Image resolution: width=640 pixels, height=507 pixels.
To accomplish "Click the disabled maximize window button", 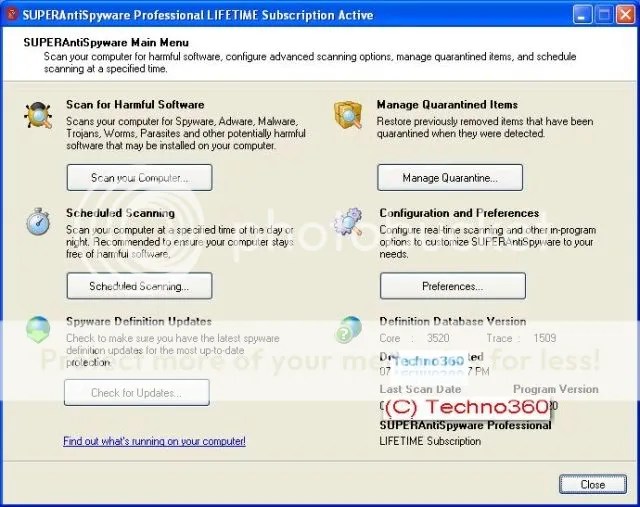I will point(604,15).
